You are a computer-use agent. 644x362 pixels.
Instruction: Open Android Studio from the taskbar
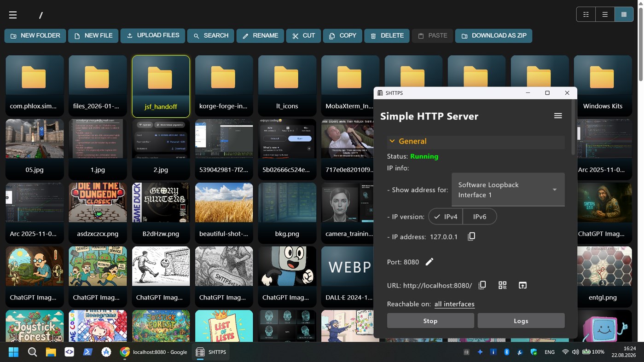tap(106, 352)
